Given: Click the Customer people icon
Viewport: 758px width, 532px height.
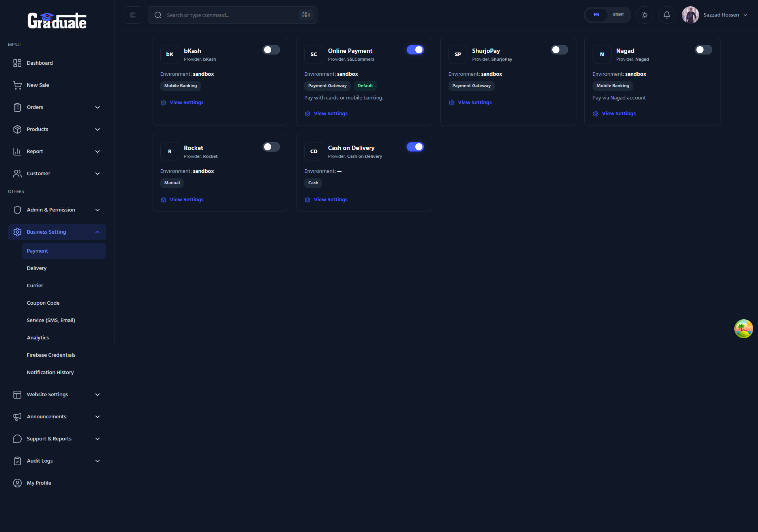Looking at the screenshot, I should tap(17, 174).
